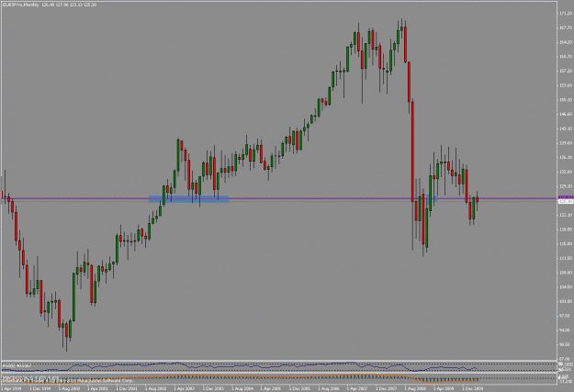
Task: Click the '1 Apr 1999' date label
Action: pyautogui.click(x=12, y=388)
